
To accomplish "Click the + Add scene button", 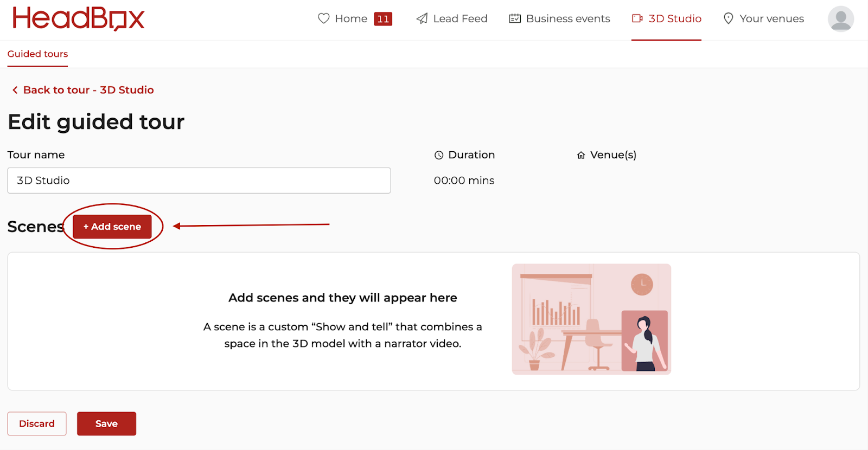I will pos(112,227).
